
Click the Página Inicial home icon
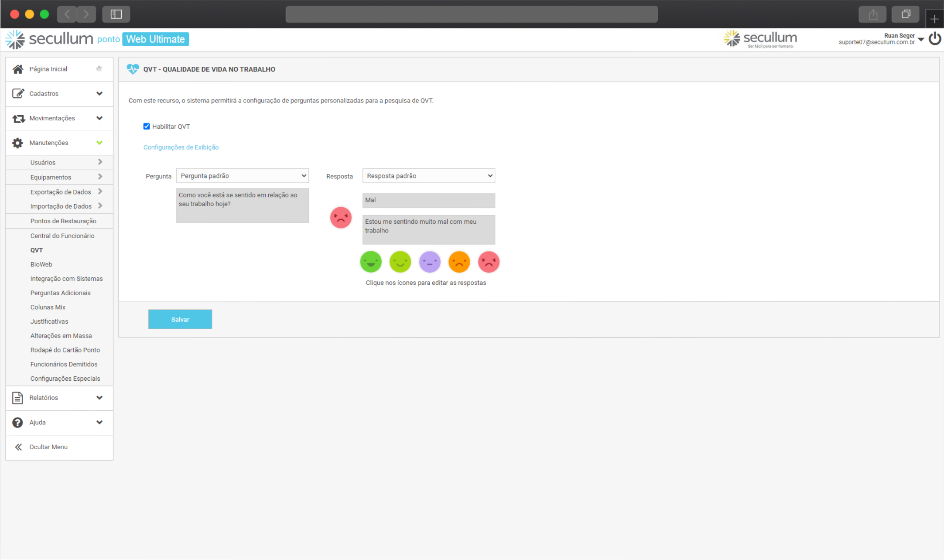coord(18,69)
